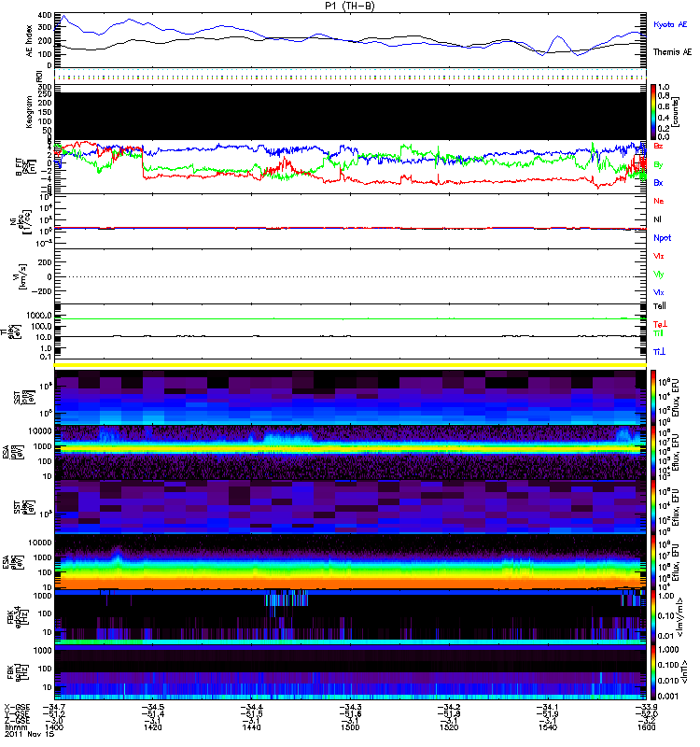
Task: Click the [counts] color bar unit label
Action: (x=676, y=112)
